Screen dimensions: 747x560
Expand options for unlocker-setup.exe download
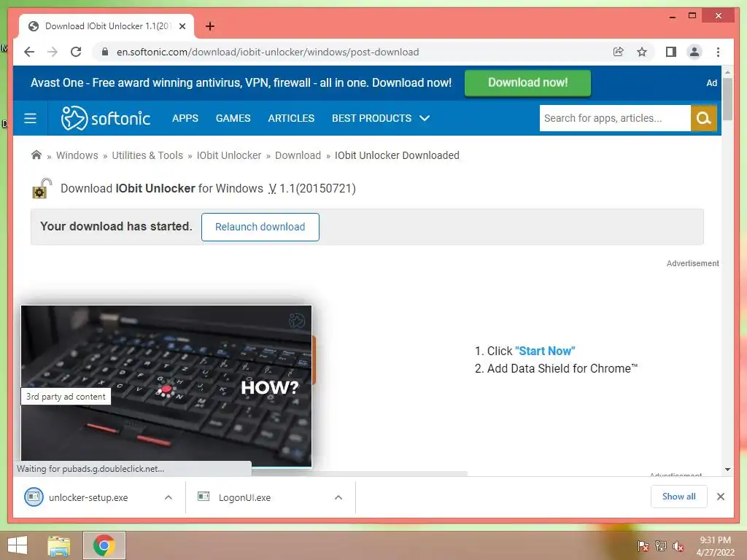click(169, 497)
